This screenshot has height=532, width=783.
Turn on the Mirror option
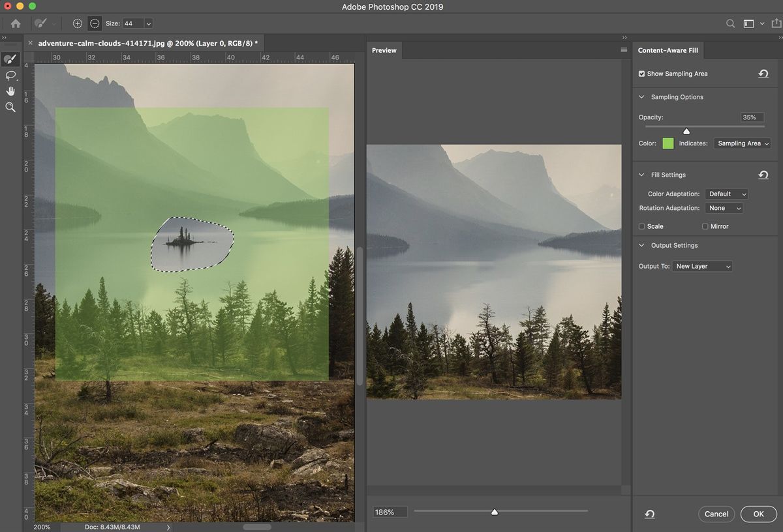tap(705, 226)
